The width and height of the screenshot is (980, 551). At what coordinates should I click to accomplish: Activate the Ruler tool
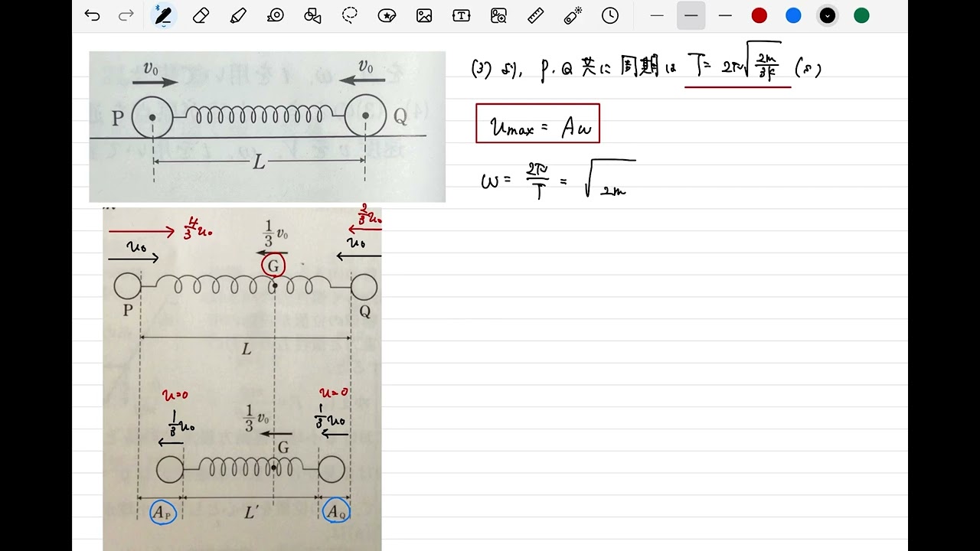[536, 15]
